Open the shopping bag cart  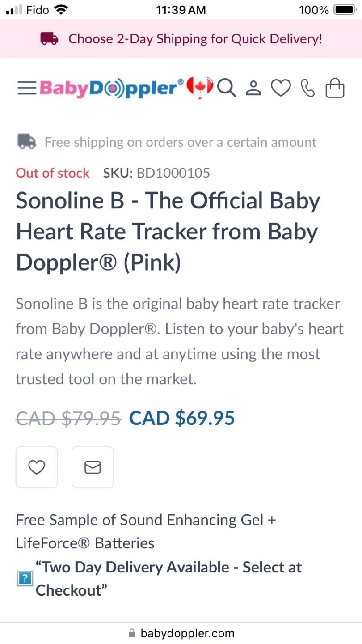pos(335,88)
